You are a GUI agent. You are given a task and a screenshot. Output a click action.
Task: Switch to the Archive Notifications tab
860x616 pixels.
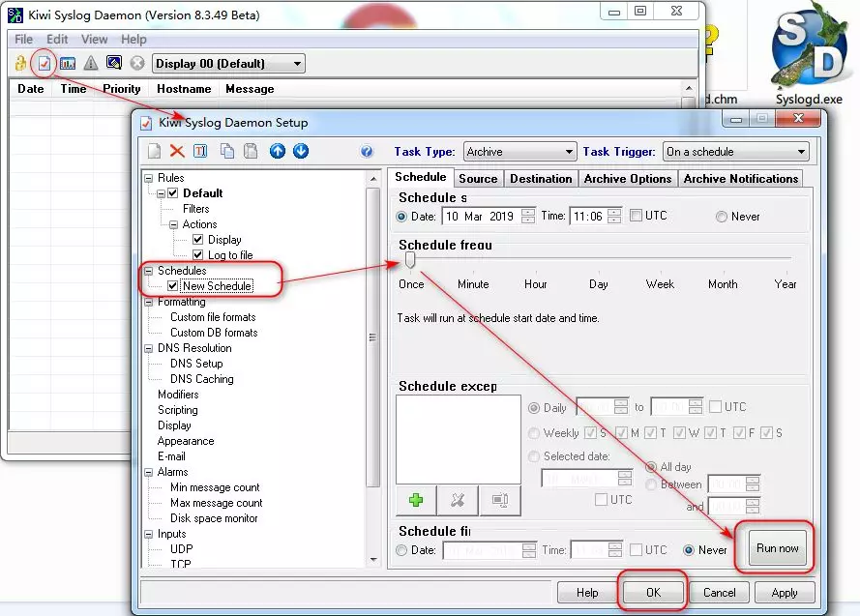point(740,179)
